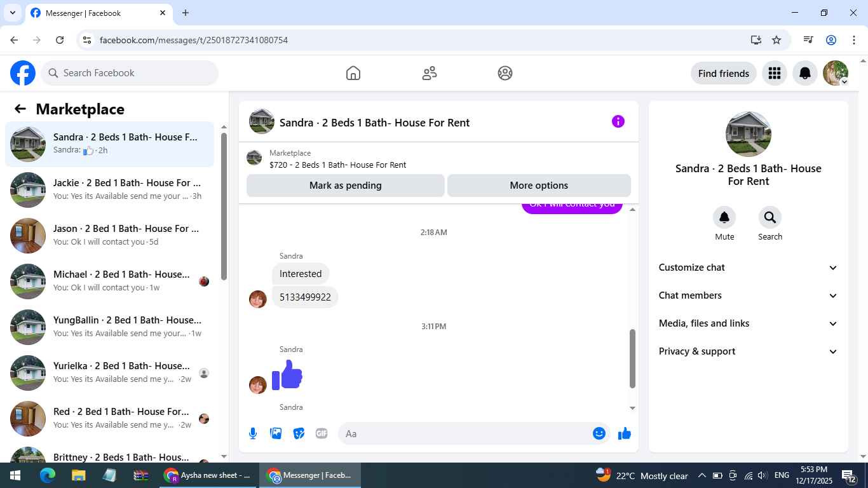Open the Facebook logo home link
Image resolution: width=868 pixels, height=488 pixels.
pyautogui.click(x=23, y=73)
